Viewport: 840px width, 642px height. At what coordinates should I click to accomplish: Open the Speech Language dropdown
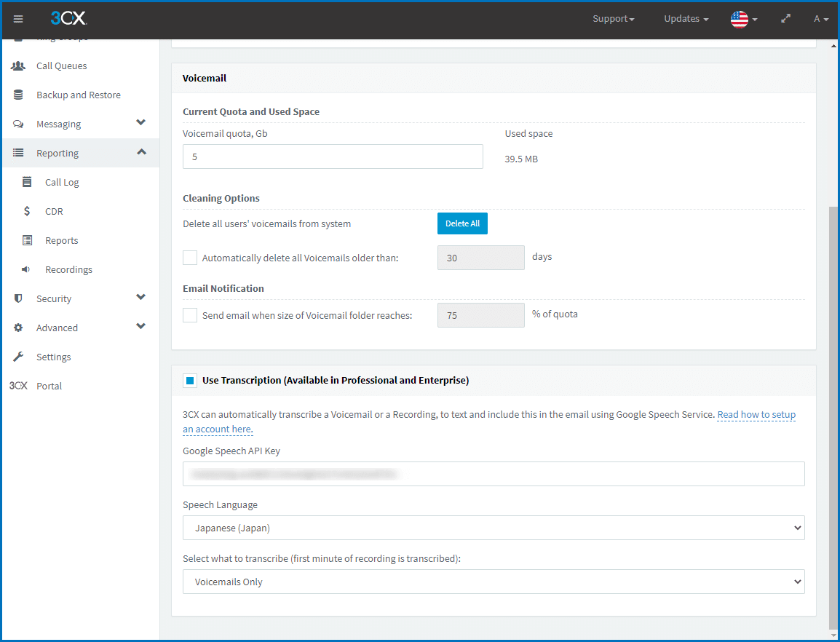(x=494, y=528)
